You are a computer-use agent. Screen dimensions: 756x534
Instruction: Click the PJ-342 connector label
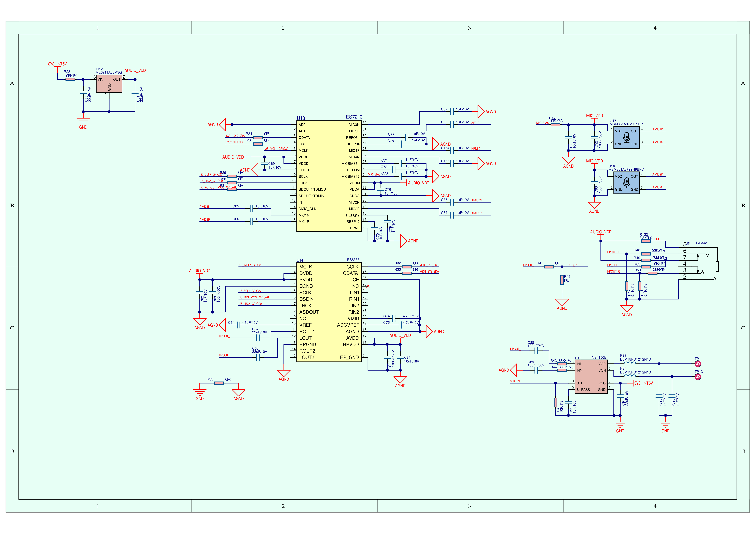(x=701, y=243)
